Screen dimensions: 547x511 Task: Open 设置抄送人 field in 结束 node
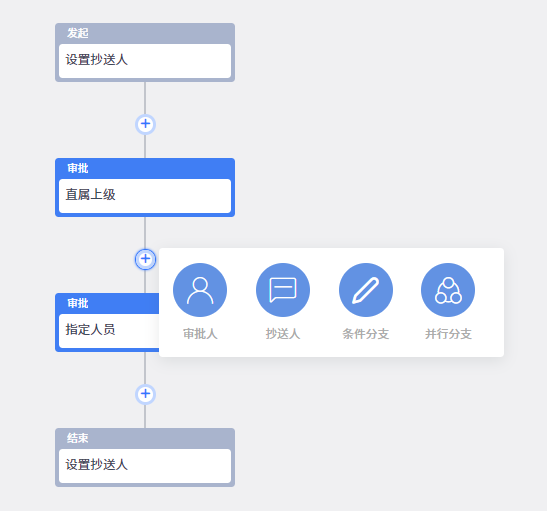(145, 466)
